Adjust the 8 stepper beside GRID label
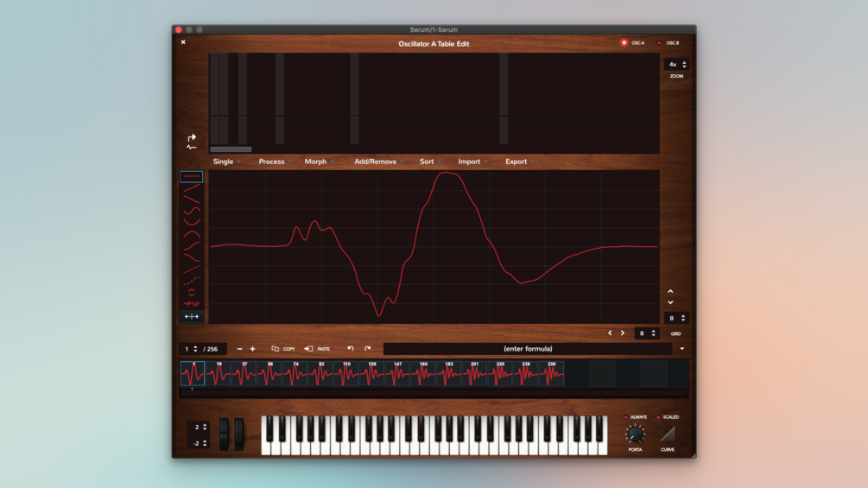This screenshot has height=488, width=868. tap(646, 333)
